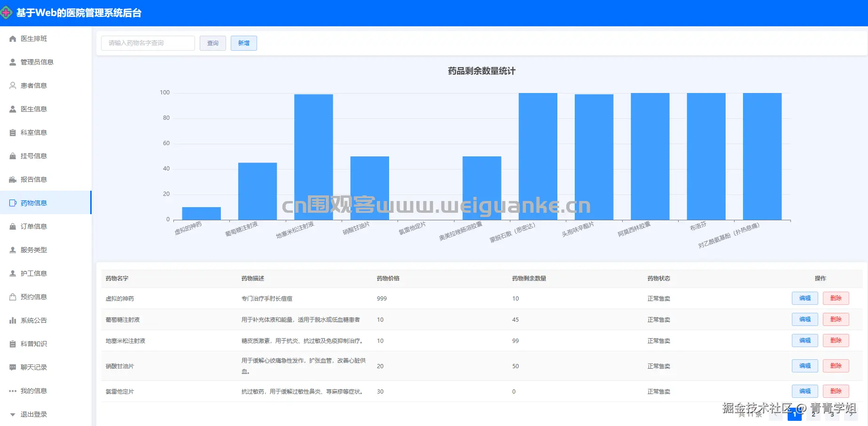Viewport: 868px width, 426px height.
Task: Click the 药物描述 column header
Action: [x=253, y=279]
